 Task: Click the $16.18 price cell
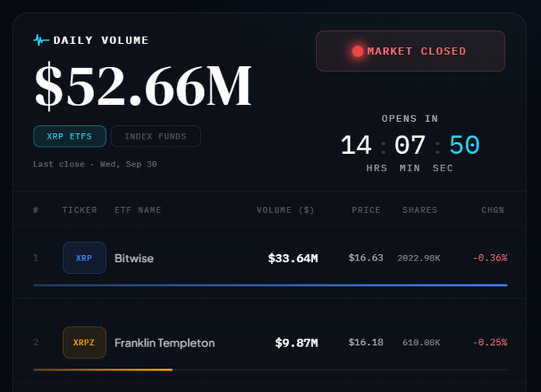click(x=366, y=343)
